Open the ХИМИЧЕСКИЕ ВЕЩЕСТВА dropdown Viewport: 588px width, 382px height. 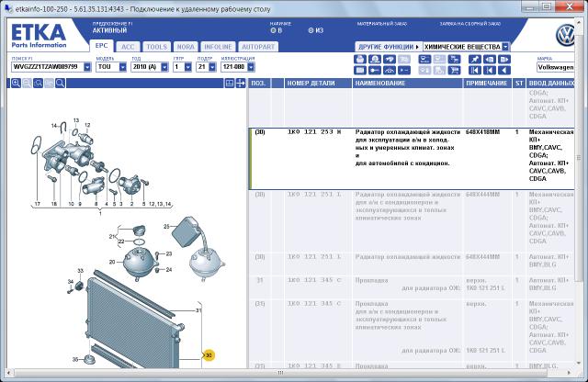[x=505, y=47]
